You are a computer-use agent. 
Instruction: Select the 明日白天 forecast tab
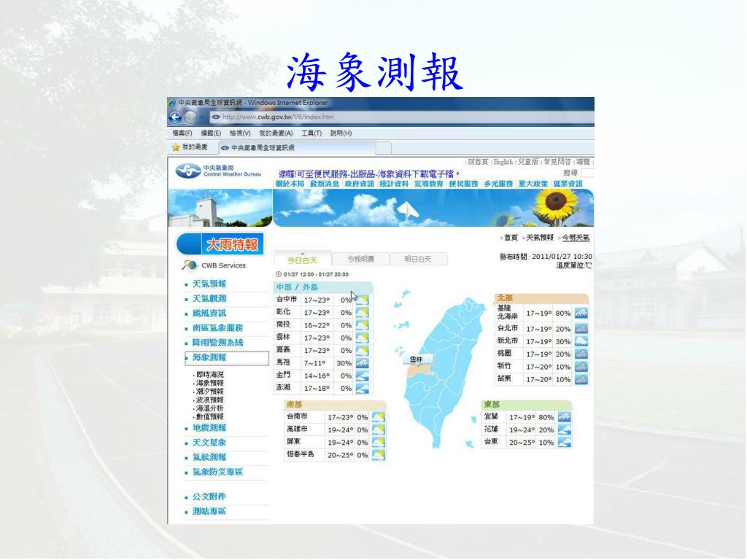pos(418,259)
